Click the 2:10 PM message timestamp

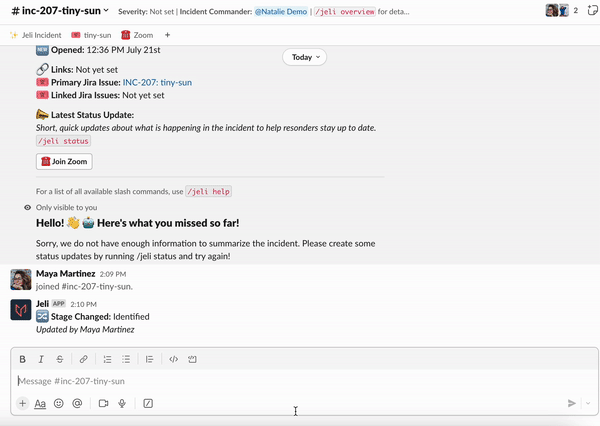(83, 304)
